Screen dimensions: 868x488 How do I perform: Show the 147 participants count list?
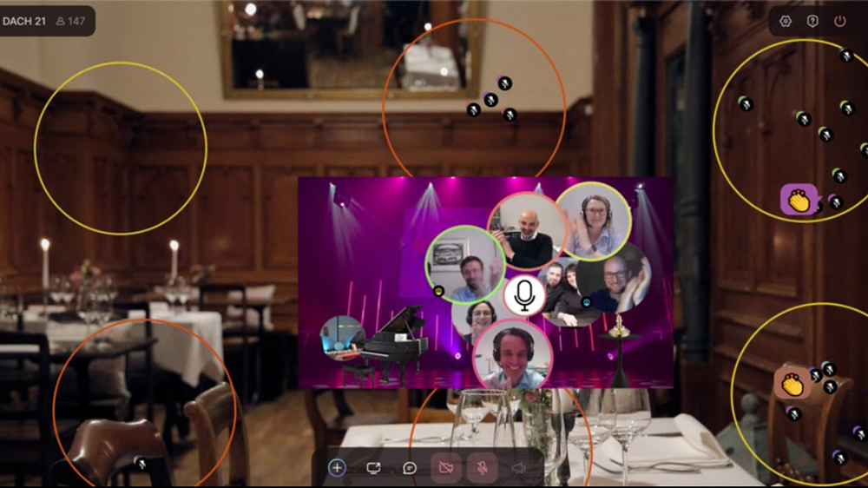70,21
